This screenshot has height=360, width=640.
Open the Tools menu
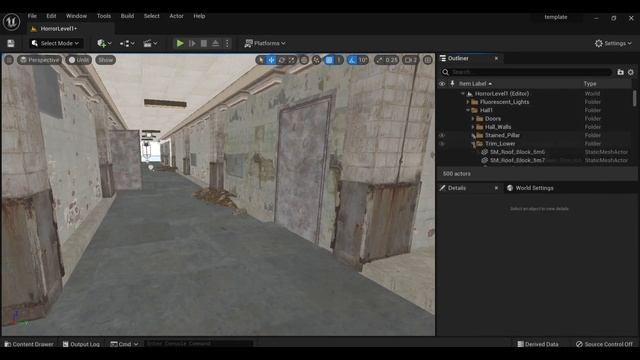(104, 16)
